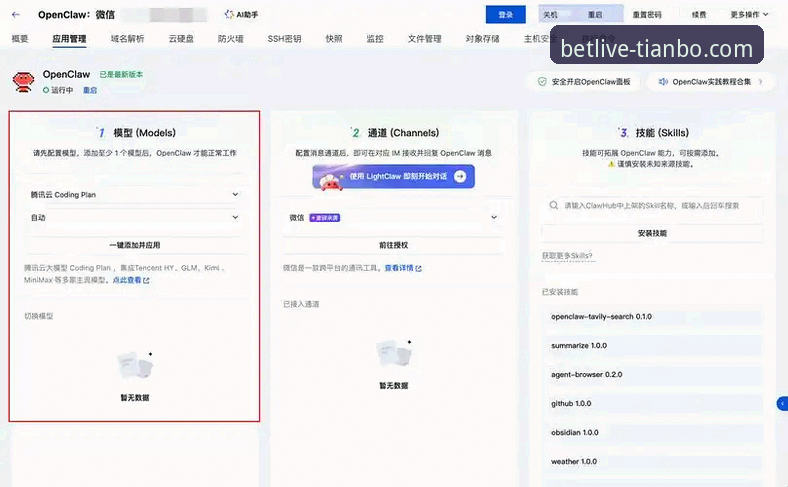
Task: Click the 模型 (Models) heading
Action: (x=144, y=133)
